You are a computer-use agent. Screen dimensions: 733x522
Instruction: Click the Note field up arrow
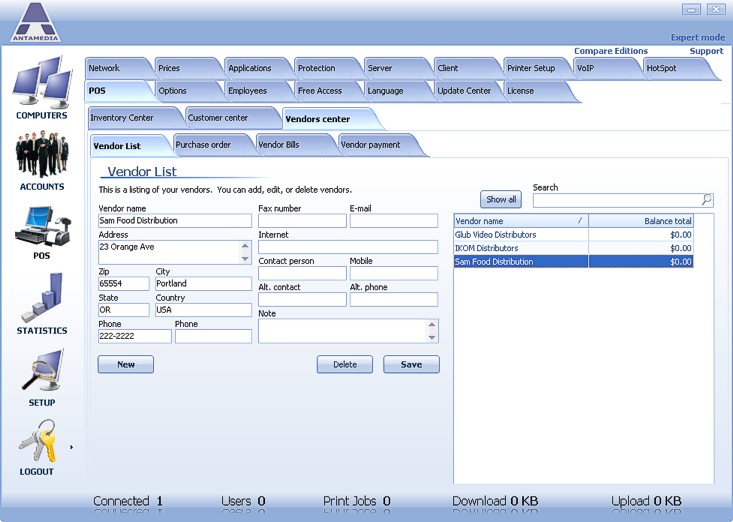click(431, 324)
